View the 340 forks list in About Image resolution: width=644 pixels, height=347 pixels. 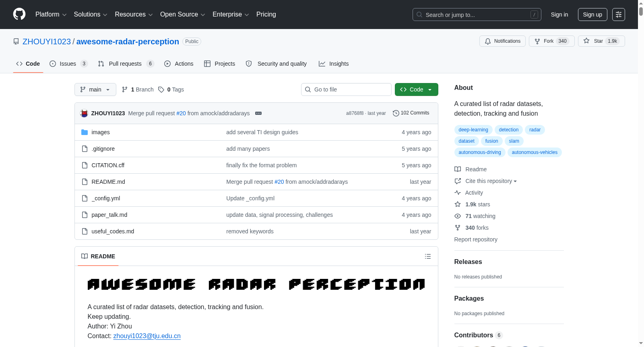coord(472,228)
